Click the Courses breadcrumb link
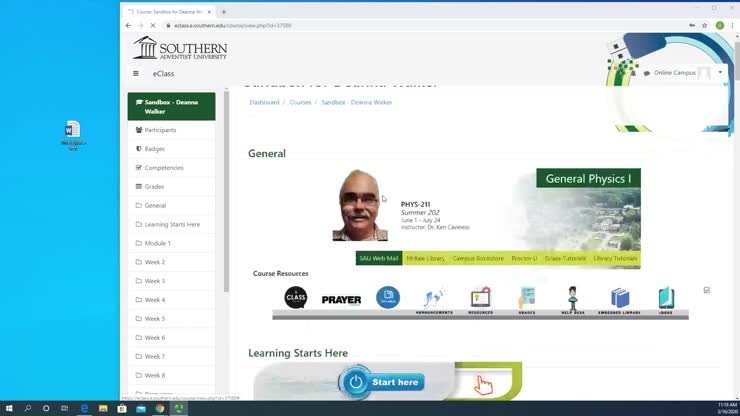This screenshot has height=416, width=740. point(300,102)
